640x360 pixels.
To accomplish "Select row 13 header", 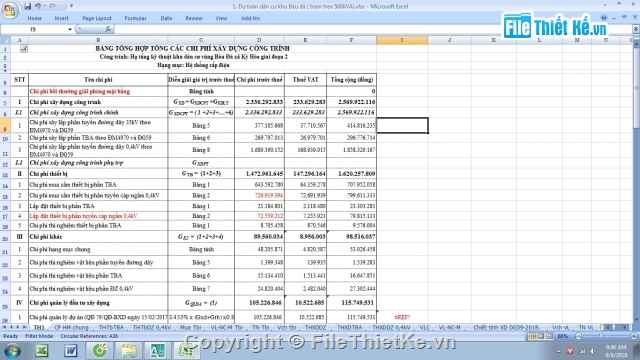I will tap(5, 174).
